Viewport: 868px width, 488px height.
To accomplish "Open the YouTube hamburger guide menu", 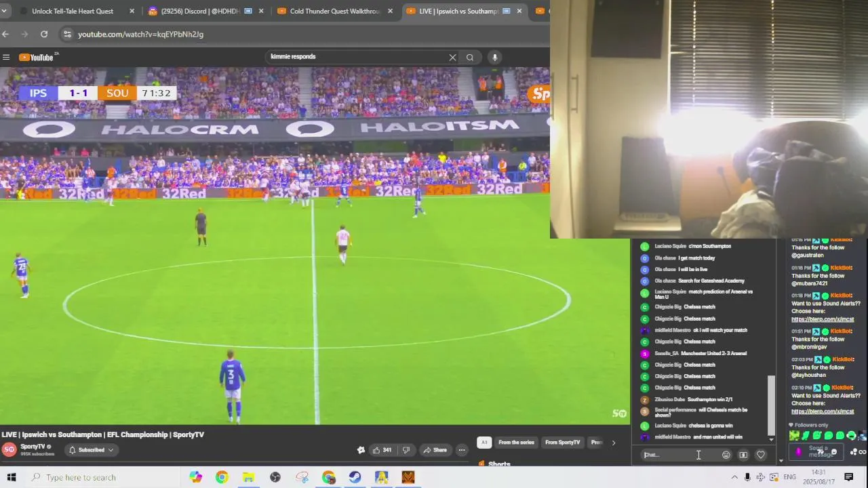I will tap(6, 58).
